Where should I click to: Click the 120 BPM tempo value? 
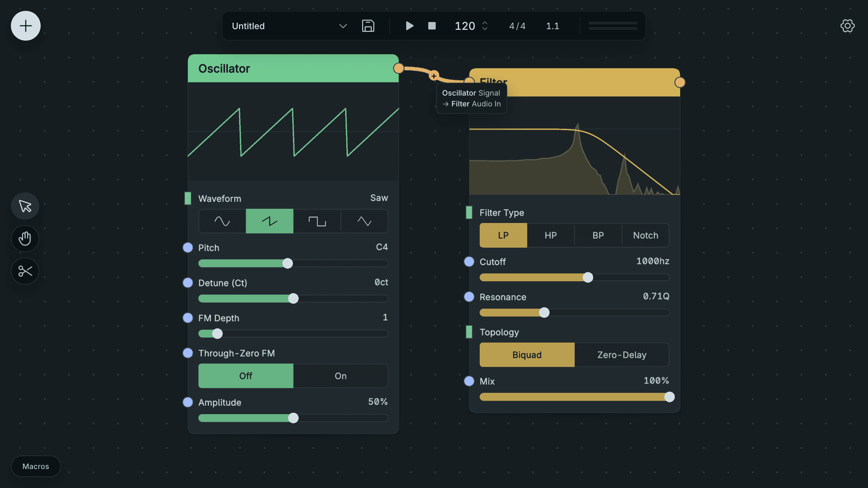465,26
